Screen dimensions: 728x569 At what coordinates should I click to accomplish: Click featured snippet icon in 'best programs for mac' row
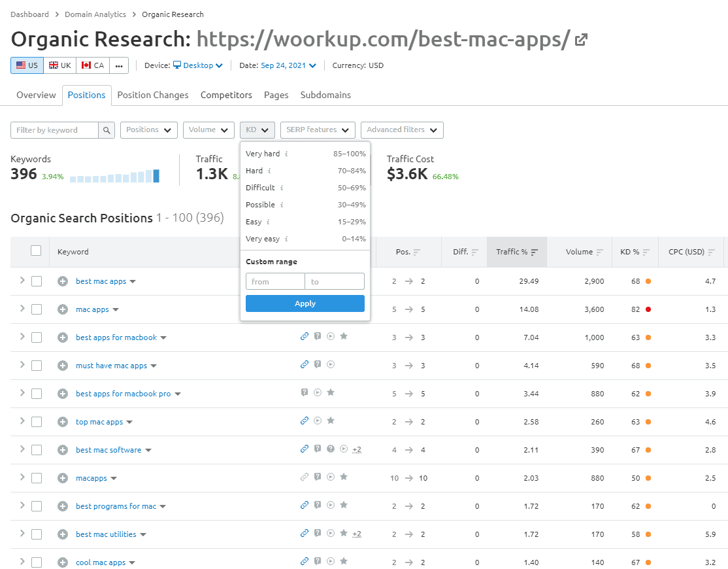coord(318,505)
